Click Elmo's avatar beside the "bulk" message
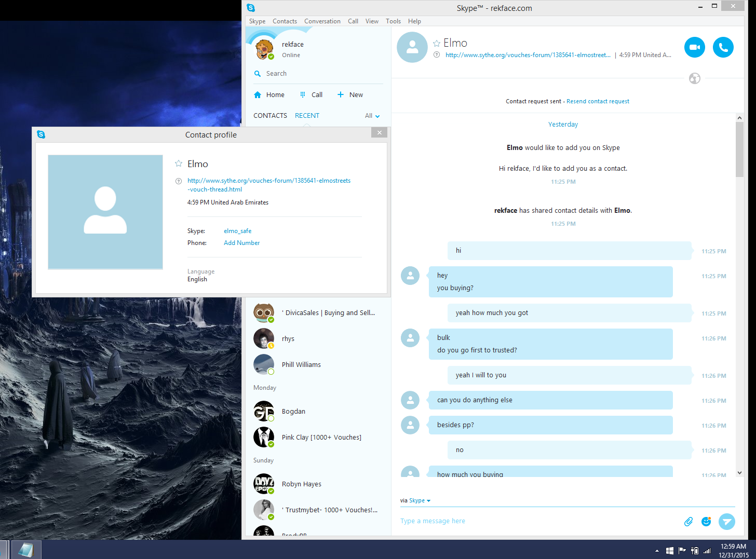 pos(410,338)
